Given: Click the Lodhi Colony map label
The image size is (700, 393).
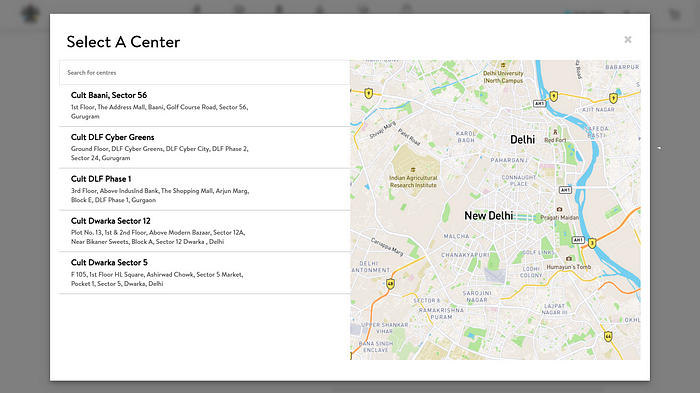Looking at the screenshot, I should (x=531, y=272).
